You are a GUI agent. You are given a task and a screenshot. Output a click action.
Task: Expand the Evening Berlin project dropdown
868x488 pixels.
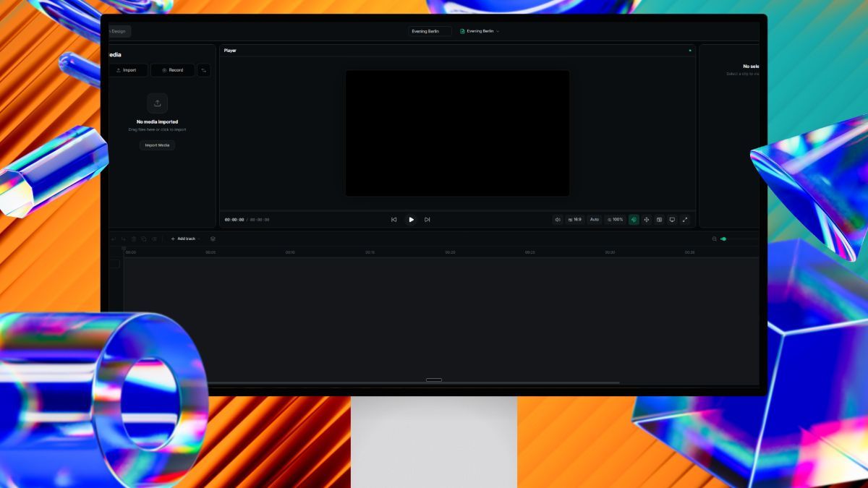pos(480,31)
